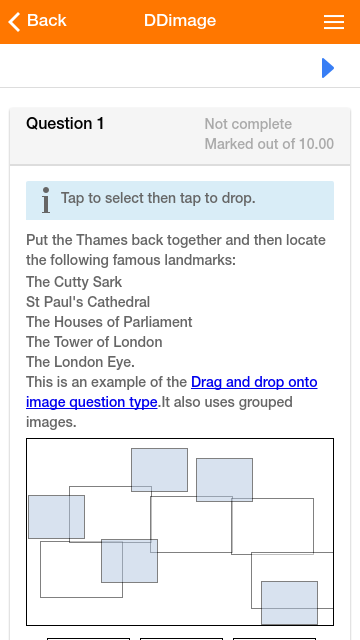The height and width of the screenshot is (640, 360).
Task: Open 'Drag and drop onto image question type' link
Action: pyautogui.click(x=171, y=392)
